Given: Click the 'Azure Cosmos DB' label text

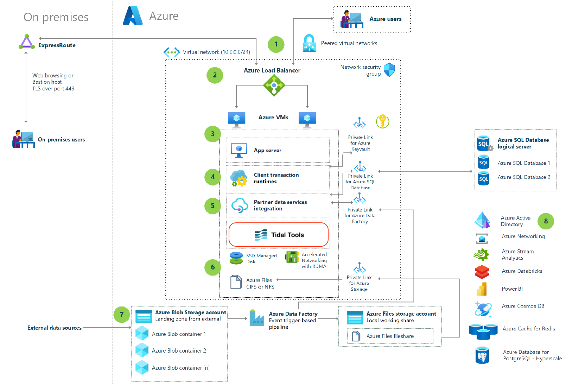Looking at the screenshot, I should [x=523, y=306].
